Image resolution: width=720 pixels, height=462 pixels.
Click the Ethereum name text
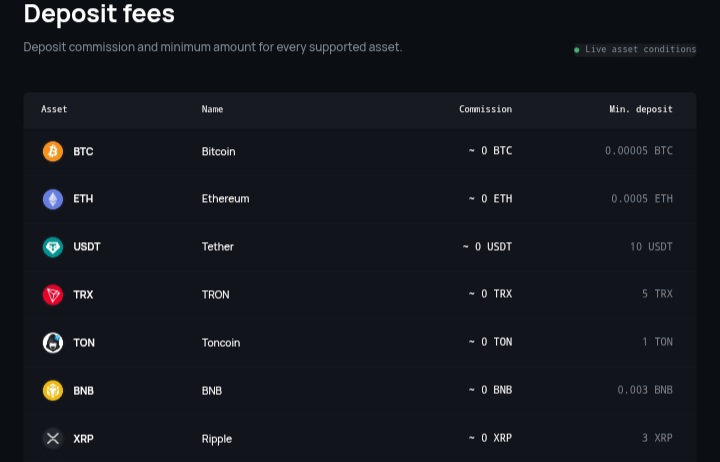225,199
